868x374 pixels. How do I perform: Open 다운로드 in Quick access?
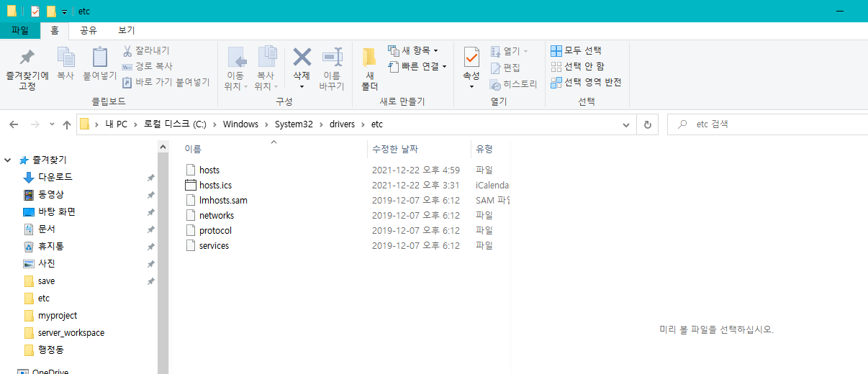pyautogui.click(x=55, y=177)
